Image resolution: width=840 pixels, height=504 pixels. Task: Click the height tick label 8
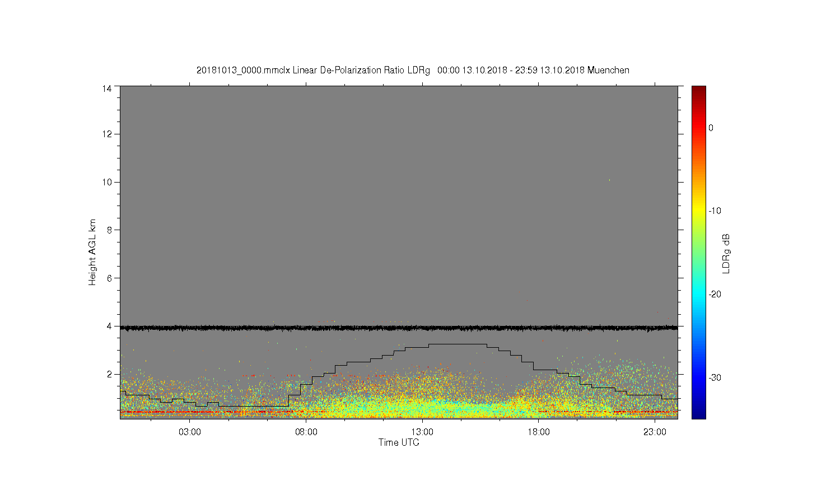(109, 230)
